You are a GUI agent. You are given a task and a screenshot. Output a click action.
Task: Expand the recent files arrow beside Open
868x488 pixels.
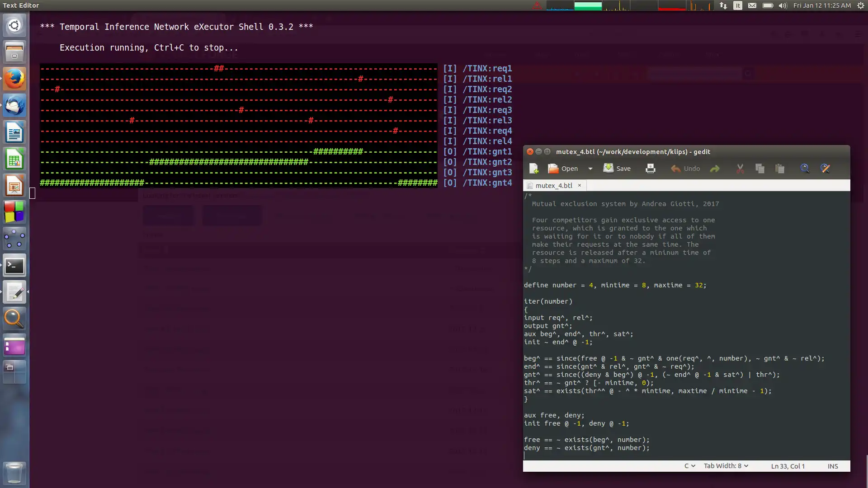(590, 169)
